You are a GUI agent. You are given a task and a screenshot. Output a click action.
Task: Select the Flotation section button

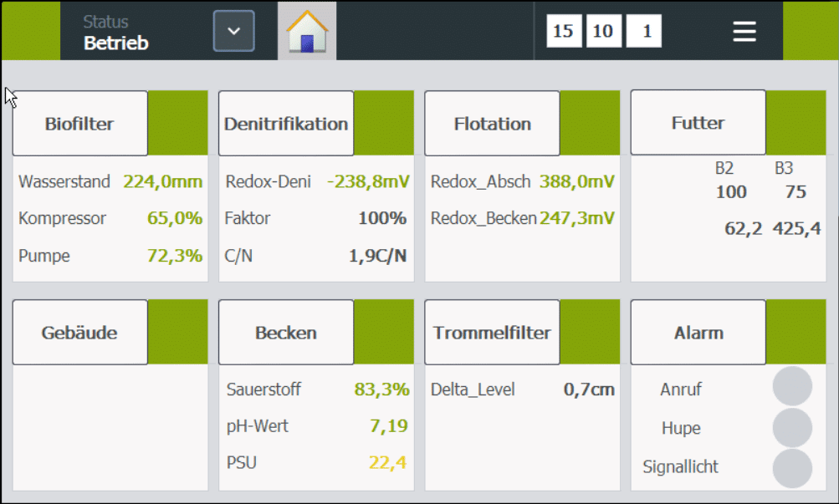(492, 124)
